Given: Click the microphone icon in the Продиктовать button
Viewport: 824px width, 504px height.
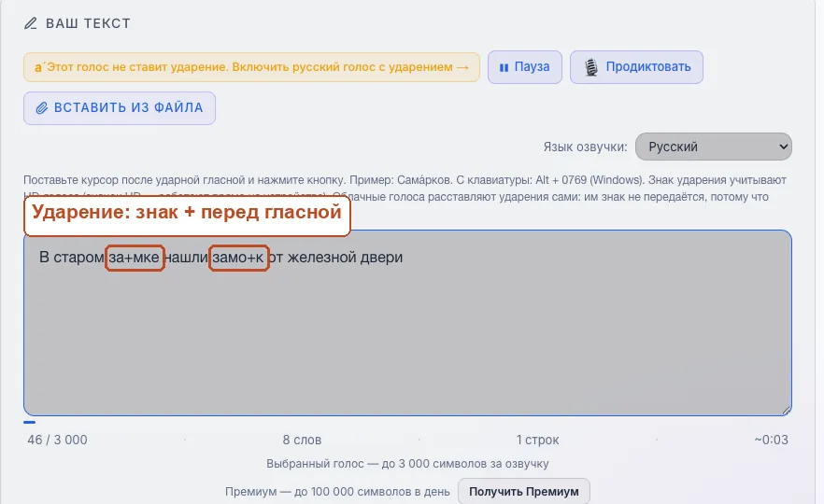Looking at the screenshot, I should click(591, 67).
